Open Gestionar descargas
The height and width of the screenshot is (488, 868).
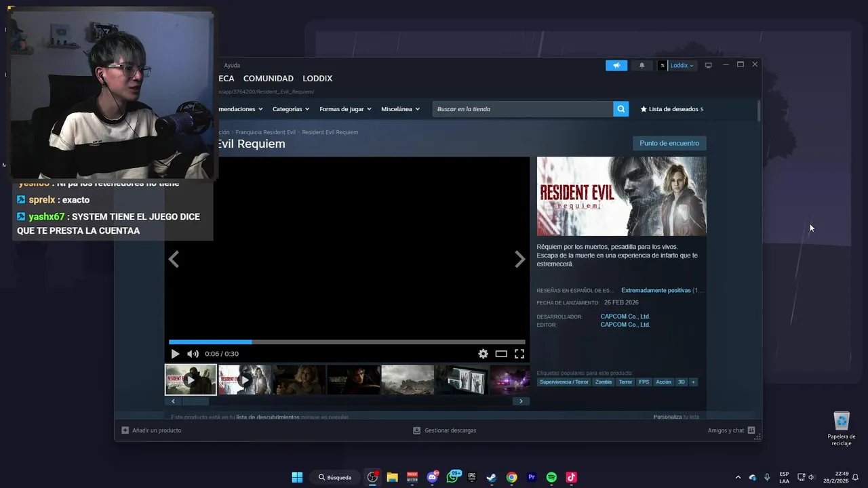click(445, 430)
